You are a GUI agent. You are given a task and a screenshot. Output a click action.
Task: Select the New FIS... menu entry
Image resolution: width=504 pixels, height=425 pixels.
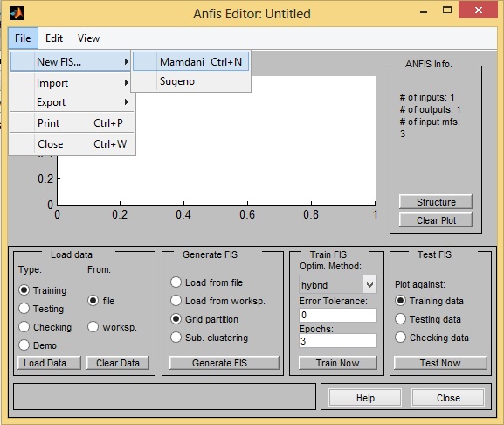pos(71,61)
